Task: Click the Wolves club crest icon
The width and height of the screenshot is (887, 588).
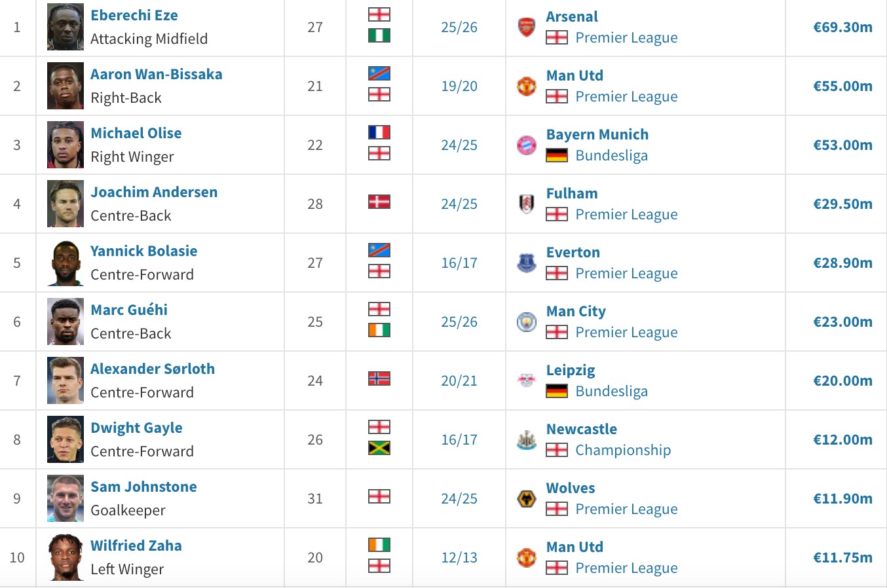Action: [527, 498]
